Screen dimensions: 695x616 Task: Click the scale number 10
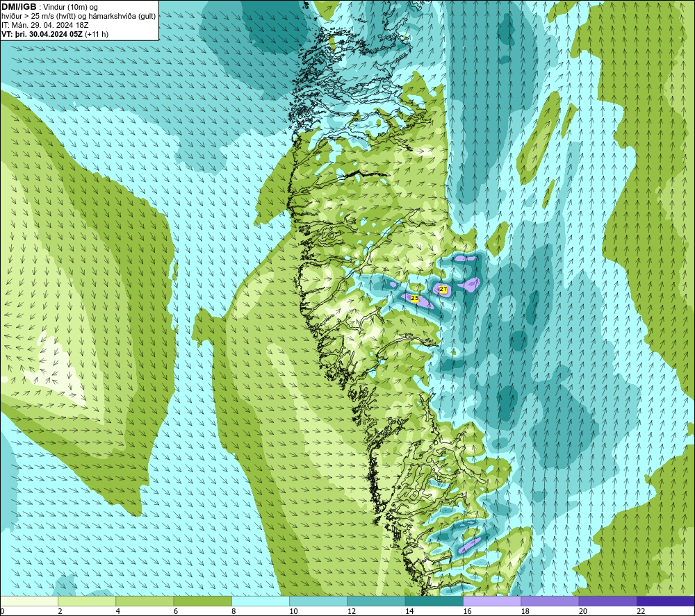(293, 611)
